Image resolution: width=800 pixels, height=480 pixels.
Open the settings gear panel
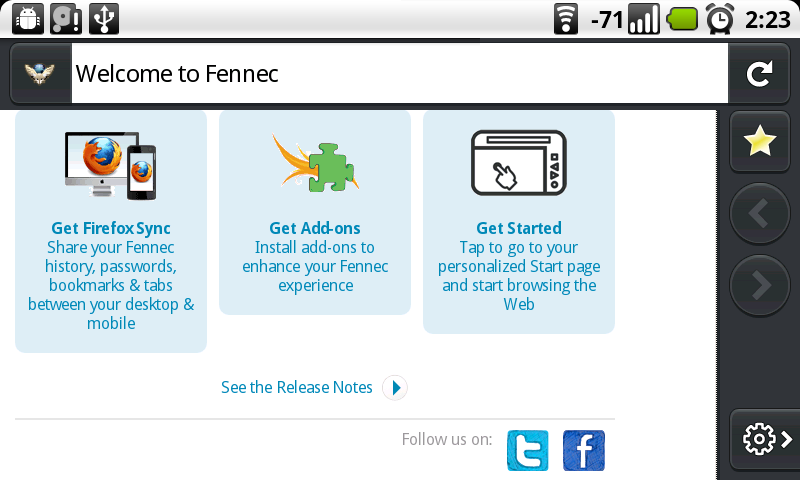tap(765, 439)
